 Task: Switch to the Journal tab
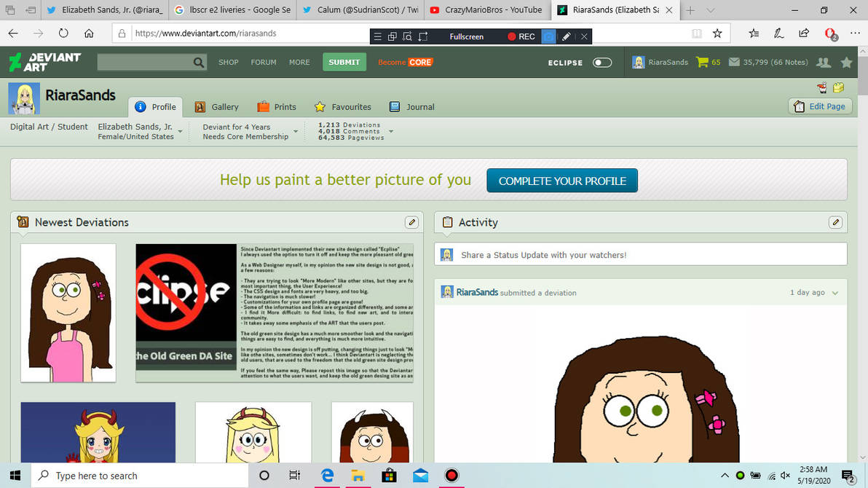412,107
